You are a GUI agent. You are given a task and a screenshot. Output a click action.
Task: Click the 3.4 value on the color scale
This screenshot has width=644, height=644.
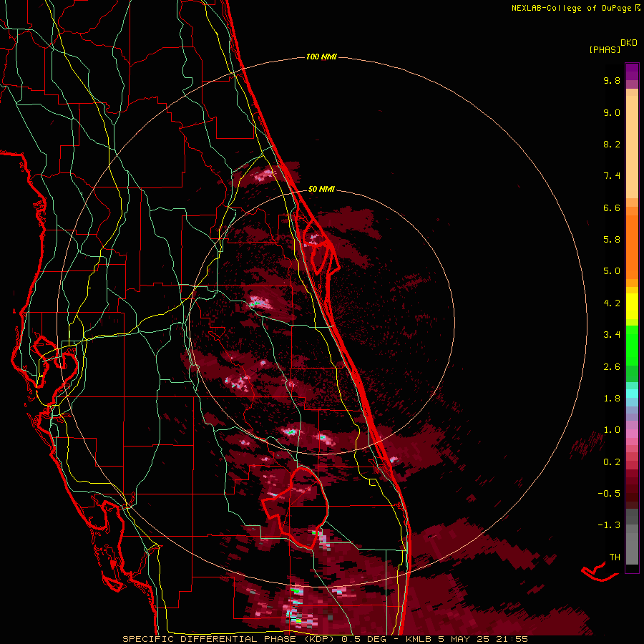(x=612, y=335)
